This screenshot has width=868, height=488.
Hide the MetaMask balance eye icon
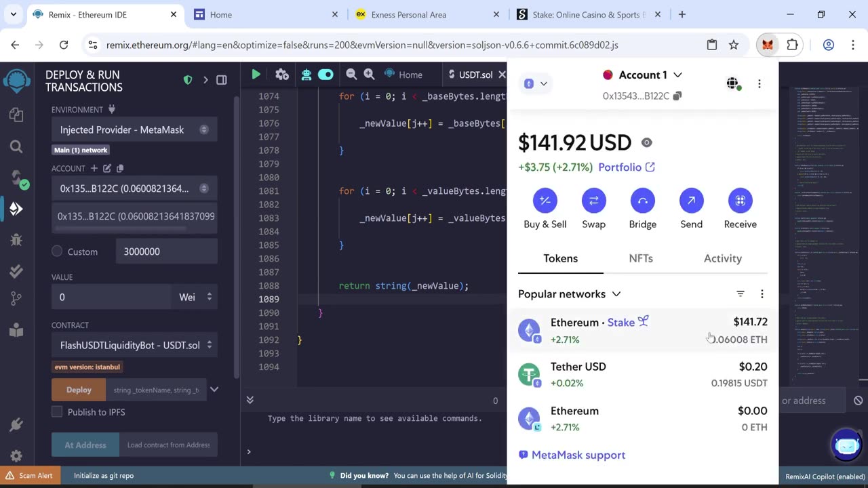647,142
